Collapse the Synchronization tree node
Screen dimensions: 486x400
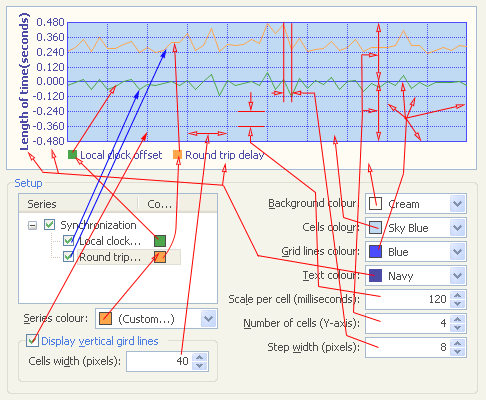32,225
